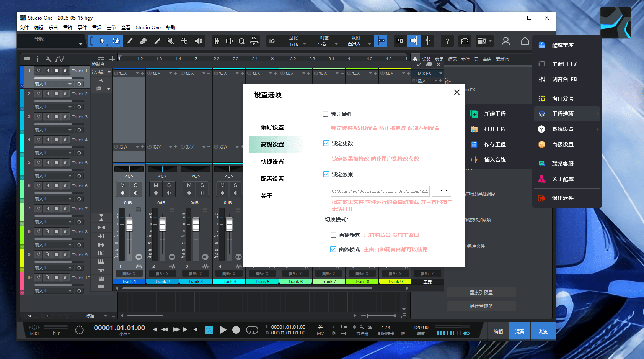Show automation curve icon
This screenshot has height=359, width=644.
point(60,59)
